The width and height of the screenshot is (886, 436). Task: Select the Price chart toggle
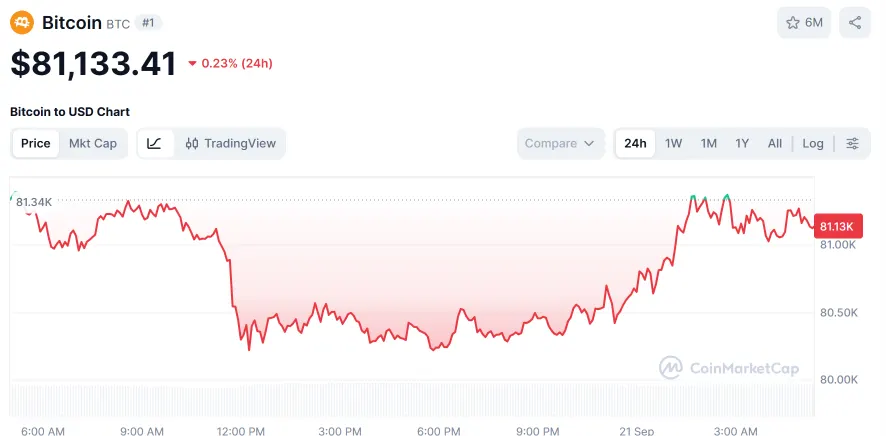tap(36, 143)
